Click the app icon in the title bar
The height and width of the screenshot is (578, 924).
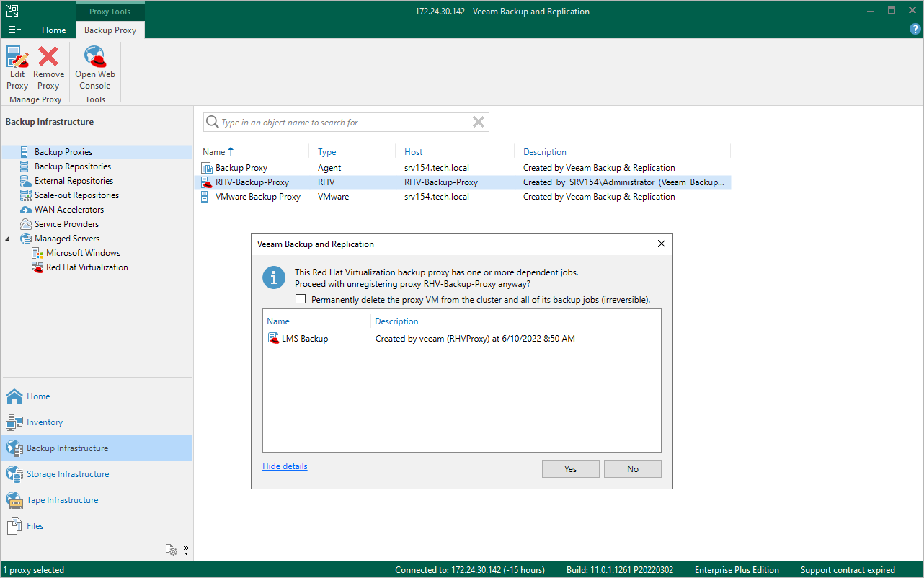coord(12,11)
